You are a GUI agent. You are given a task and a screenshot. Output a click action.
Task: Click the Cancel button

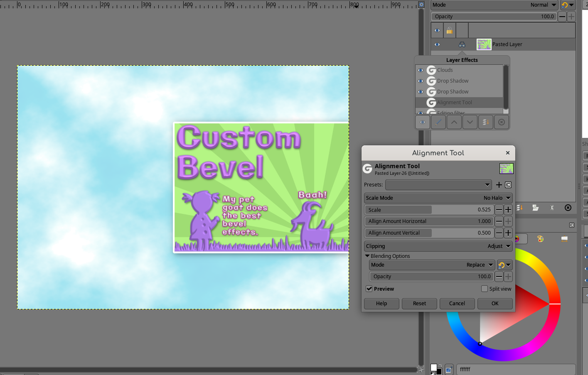point(457,304)
